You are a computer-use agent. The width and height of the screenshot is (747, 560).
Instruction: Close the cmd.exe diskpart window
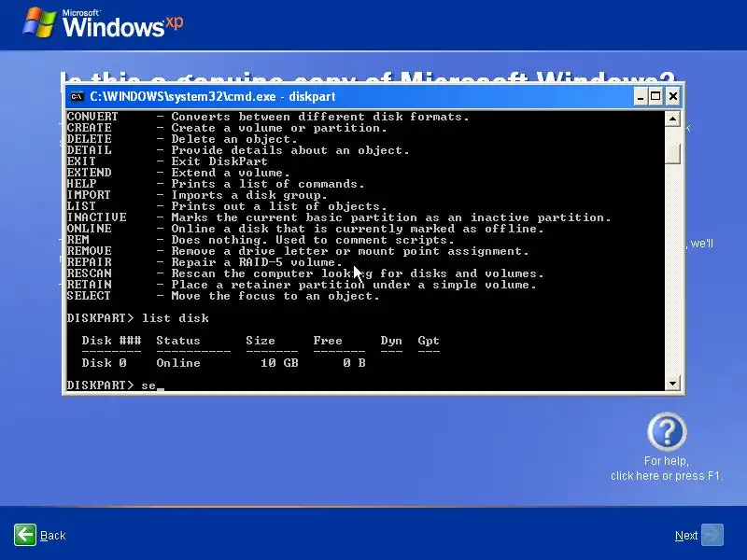tap(672, 97)
